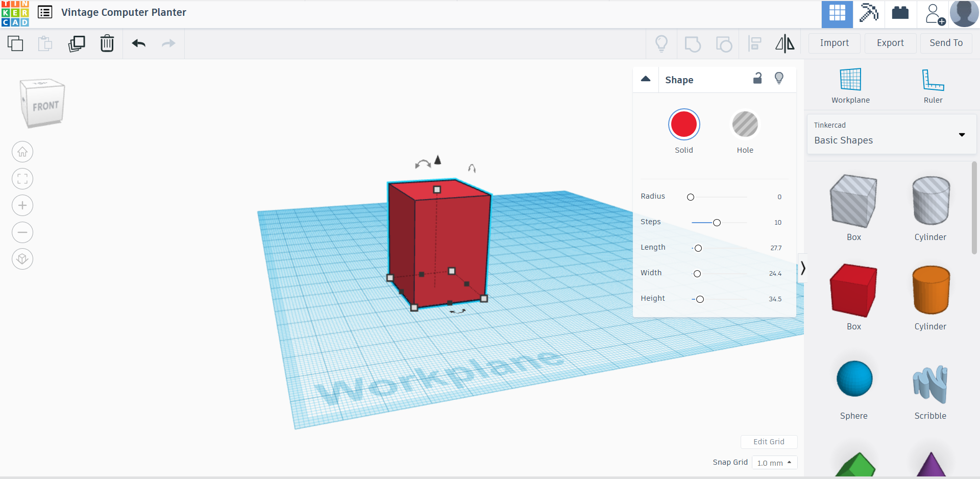
Task: Click the Paste toolbar icon
Action: click(45, 43)
